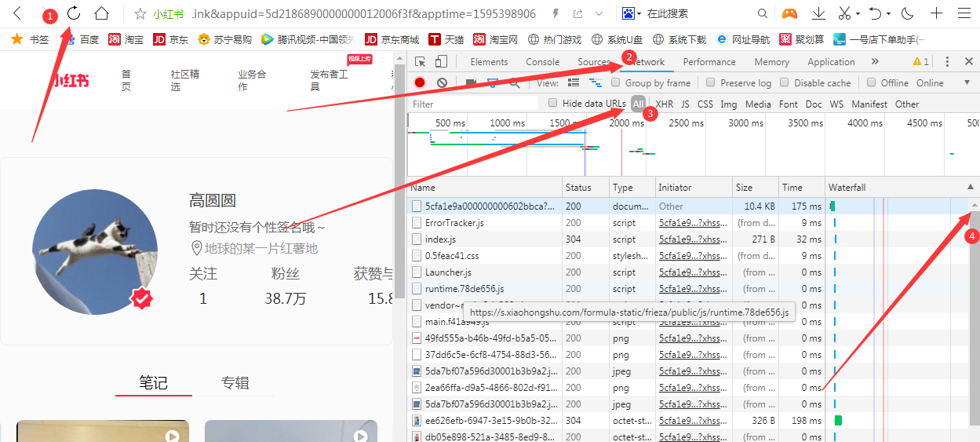Click the 书签 star icon in bookmarks bar
This screenshot has height=442, width=980.
pyautogui.click(x=17, y=38)
